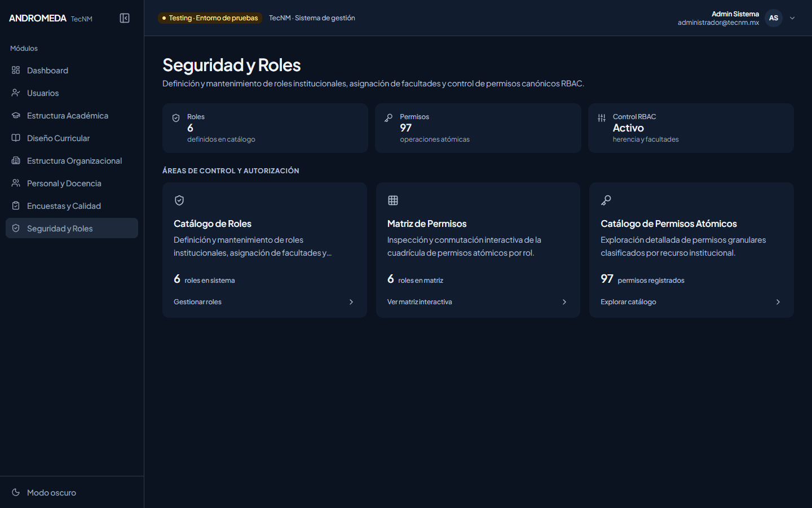Open the chevron next to Explorar catálogo
This screenshot has width=812, height=508.
pos(778,302)
